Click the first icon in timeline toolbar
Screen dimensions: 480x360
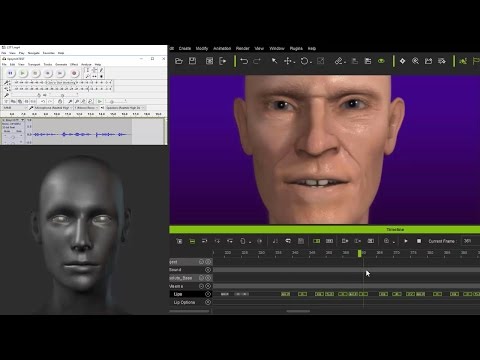tap(179, 241)
